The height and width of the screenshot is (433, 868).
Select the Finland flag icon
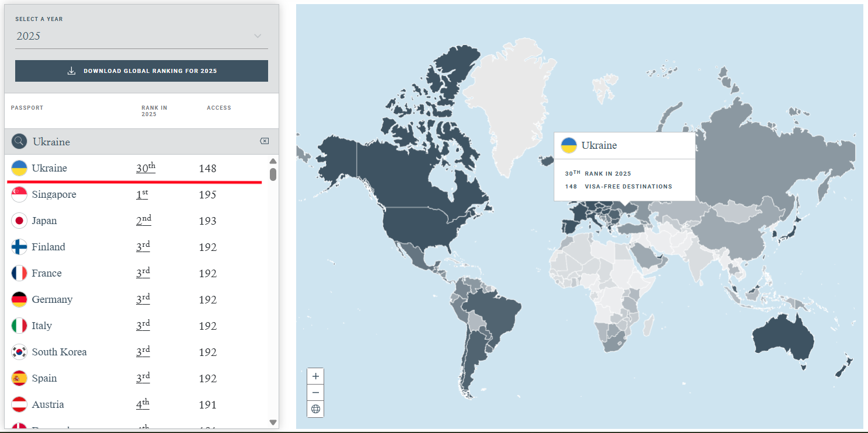tap(19, 247)
